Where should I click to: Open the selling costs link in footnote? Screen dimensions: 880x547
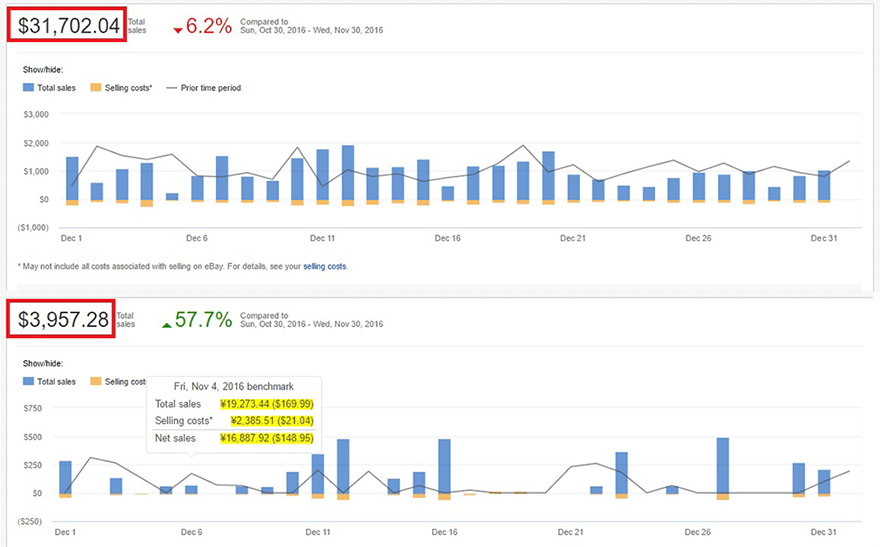[325, 267]
